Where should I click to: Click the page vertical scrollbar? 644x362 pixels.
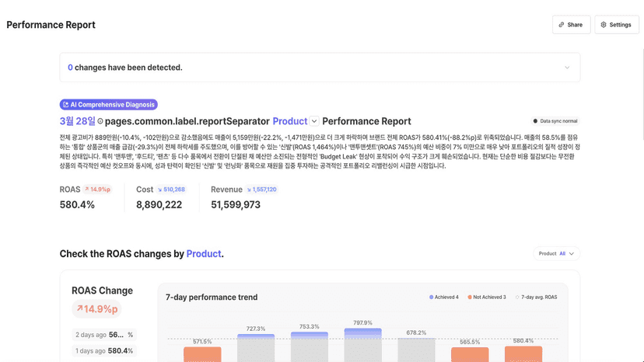642,95
